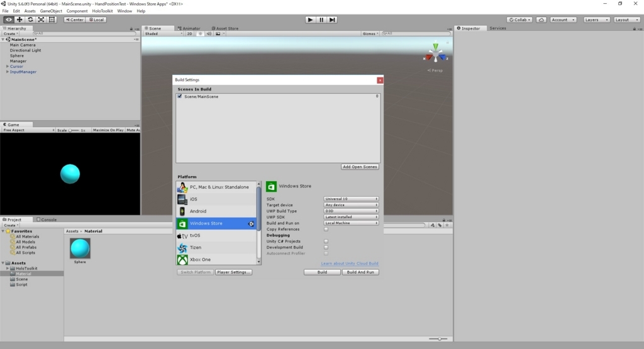Expand InputManager in Hierarchy
The image size is (644, 349).
coord(8,72)
